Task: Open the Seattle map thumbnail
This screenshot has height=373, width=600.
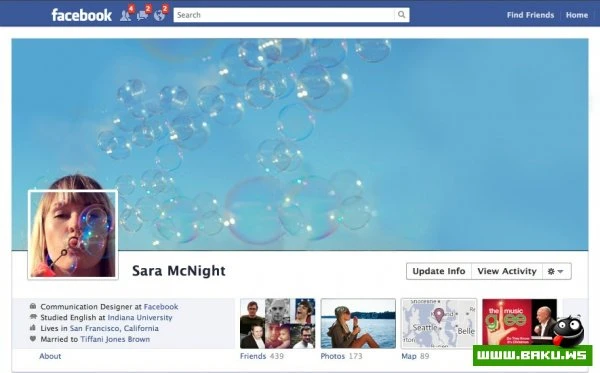Action: coord(439,324)
